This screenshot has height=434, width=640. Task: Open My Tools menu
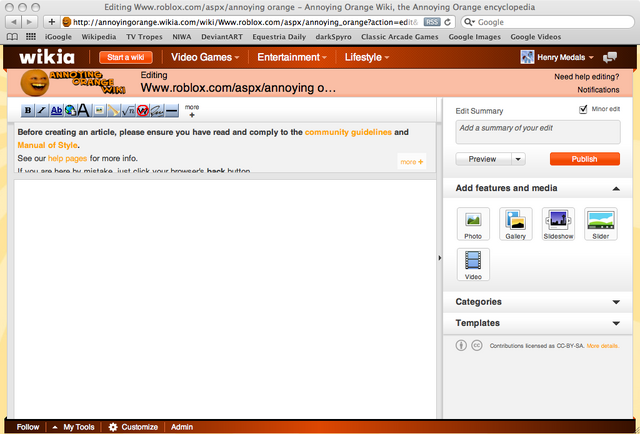click(73, 427)
